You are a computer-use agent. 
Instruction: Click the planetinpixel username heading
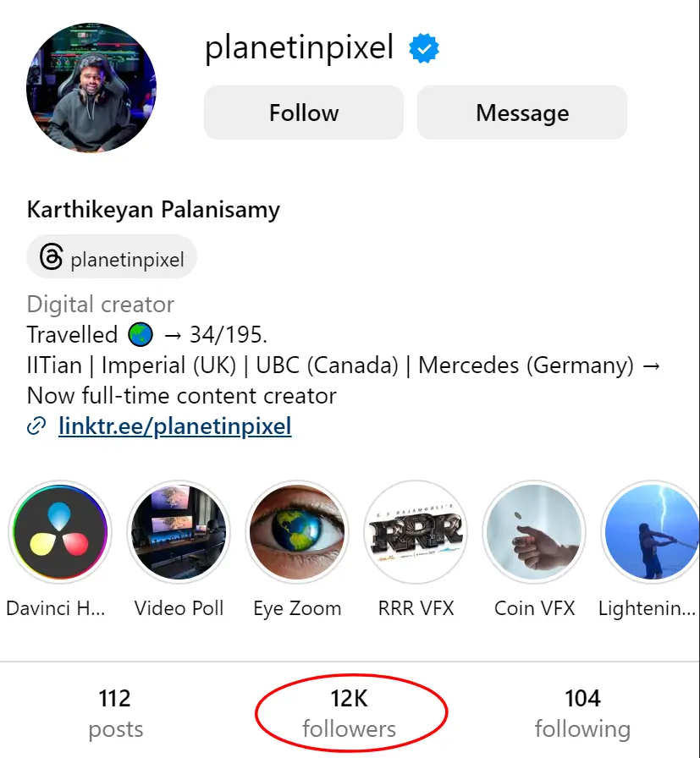point(300,48)
